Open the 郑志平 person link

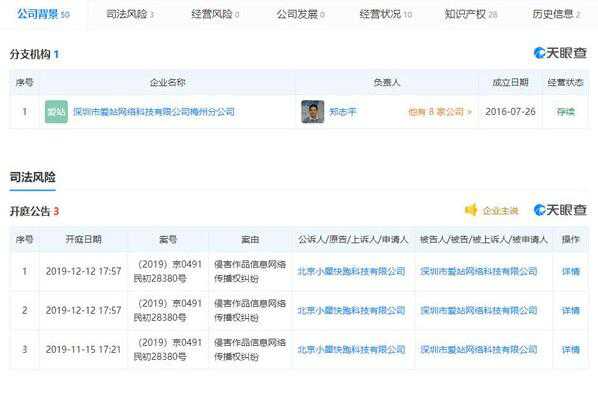[x=342, y=112]
